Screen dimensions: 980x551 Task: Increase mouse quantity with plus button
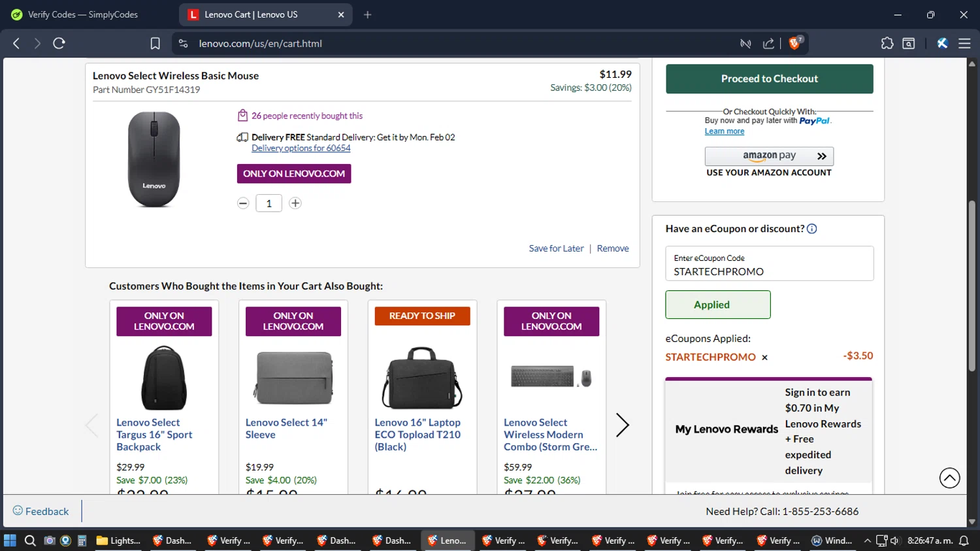point(295,203)
